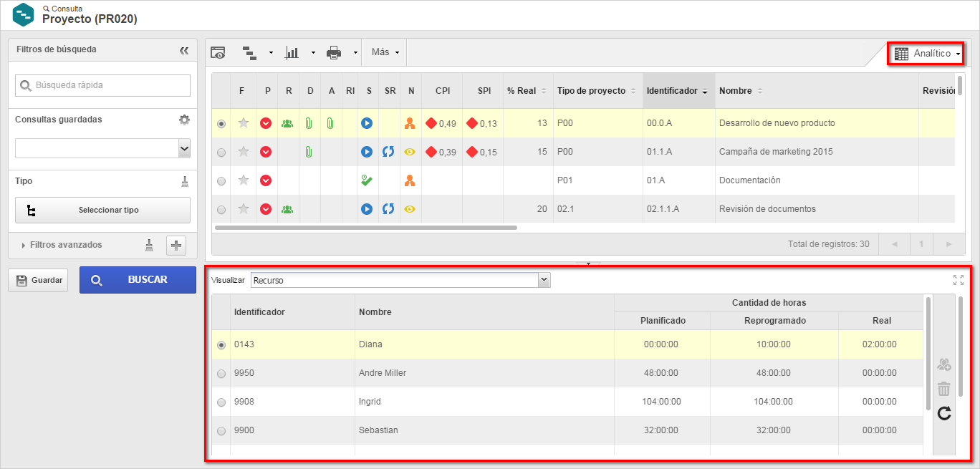Click the Búsqueda rápida input field
The height and width of the screenshot is (469, 980).
(102, 85)
